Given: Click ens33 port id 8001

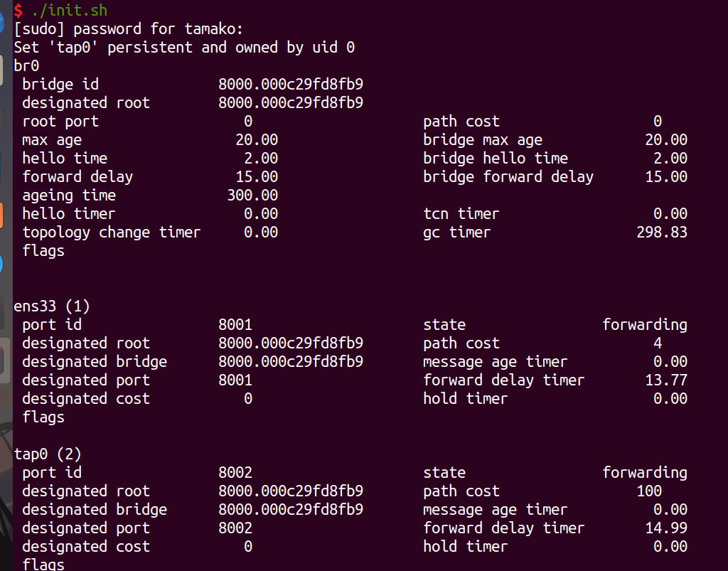Looking at the screenshot, I should [x=235, y=324].
